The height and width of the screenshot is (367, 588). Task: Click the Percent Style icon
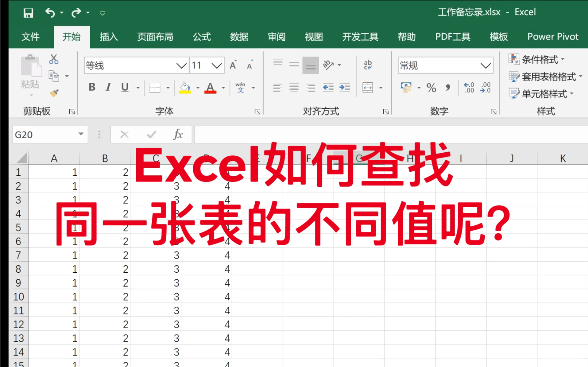(431, 88)
